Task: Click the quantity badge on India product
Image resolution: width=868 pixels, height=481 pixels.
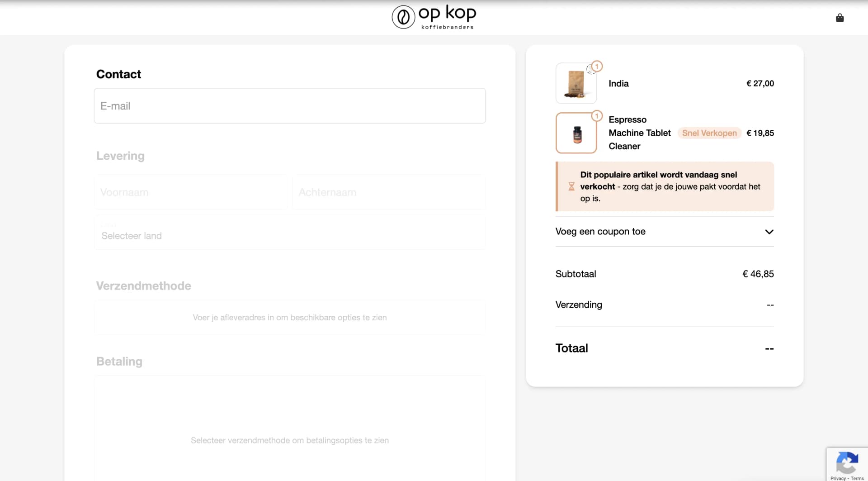Action: pos(597,67)
